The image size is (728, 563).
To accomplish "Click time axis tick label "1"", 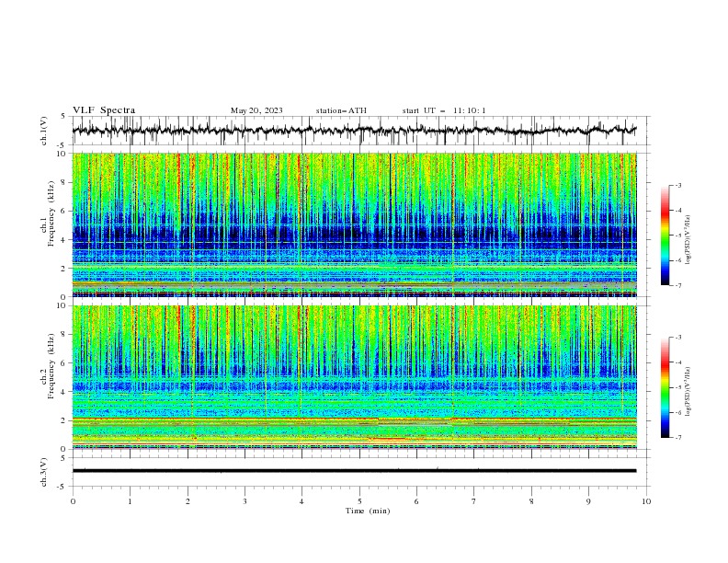I will (x=130, y=501).
